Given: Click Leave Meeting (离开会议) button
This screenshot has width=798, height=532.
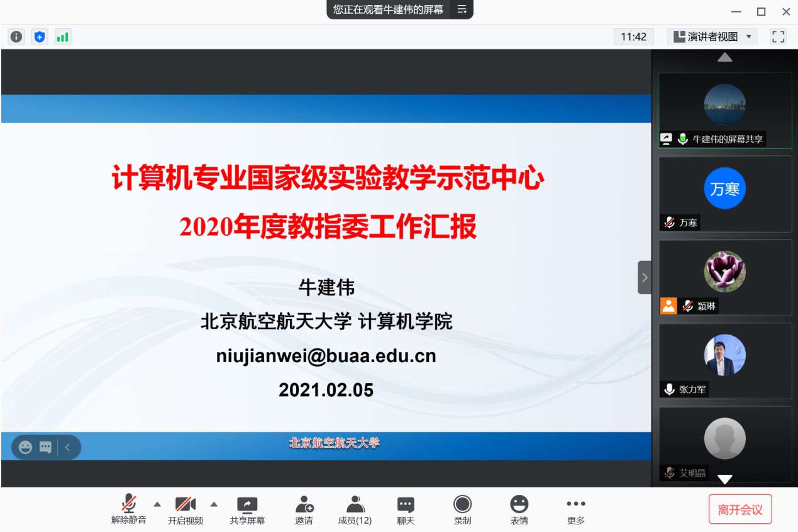Looking at the screenshot, I should click(x=740, y=509).
